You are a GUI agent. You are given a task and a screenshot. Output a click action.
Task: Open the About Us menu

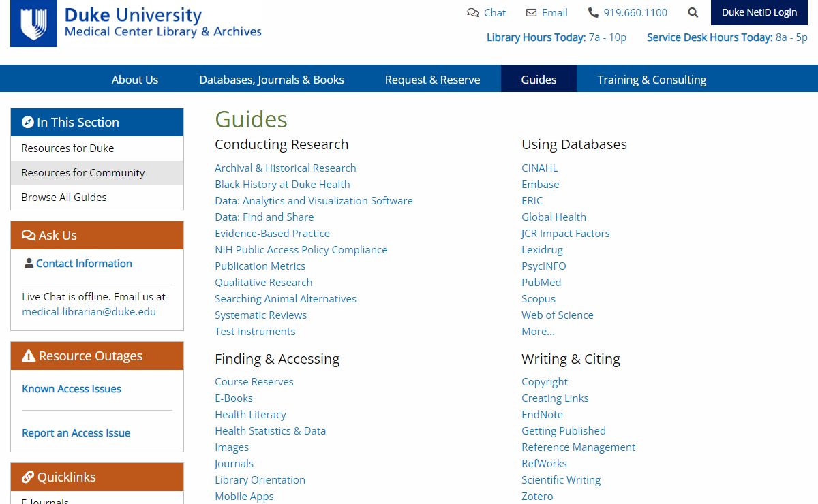point(135,80)
